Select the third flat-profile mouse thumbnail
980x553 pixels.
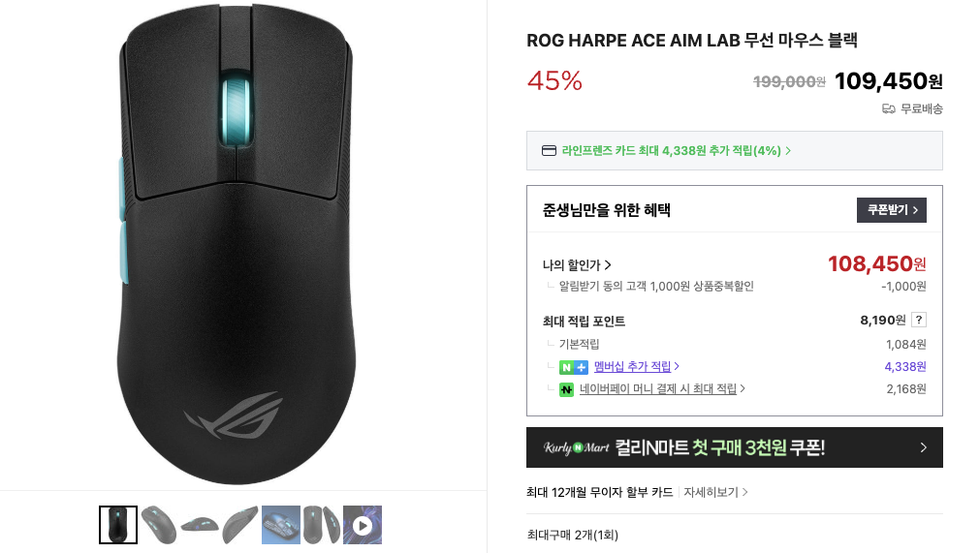(x=200, y=525)
